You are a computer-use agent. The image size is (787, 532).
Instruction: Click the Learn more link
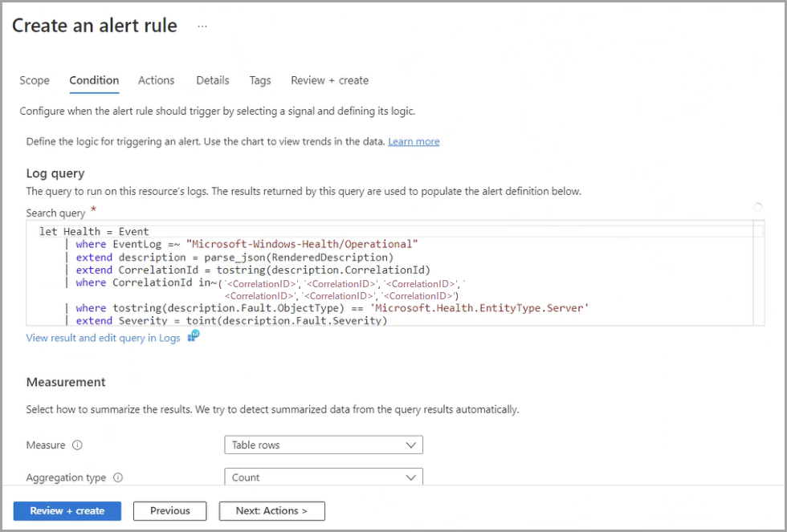click(x=414, y=141)
